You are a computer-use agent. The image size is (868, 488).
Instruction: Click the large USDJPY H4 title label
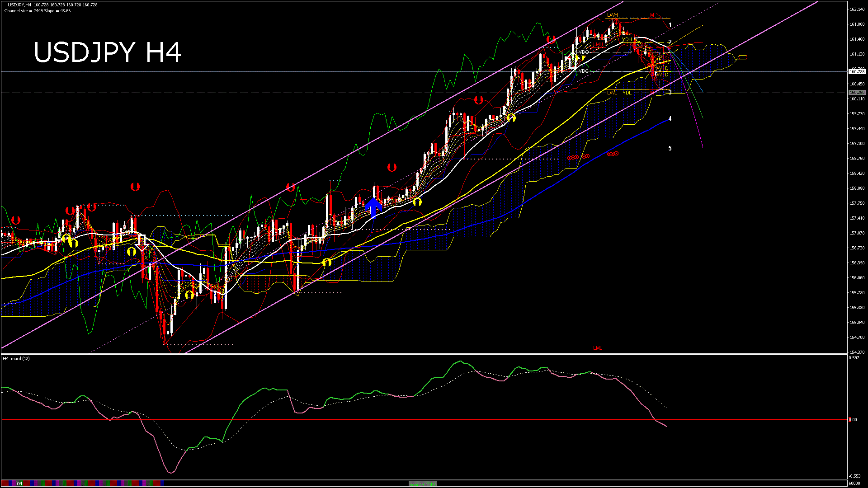[108, 52]
